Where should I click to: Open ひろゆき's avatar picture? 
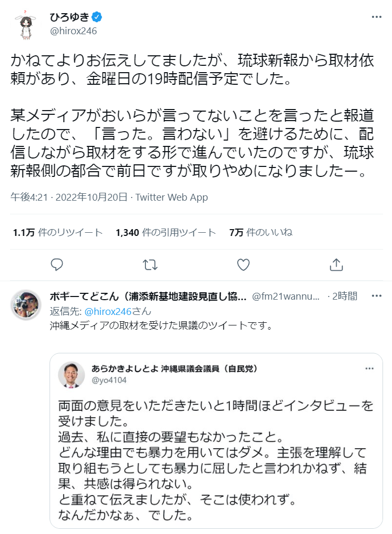coord(26,25)
